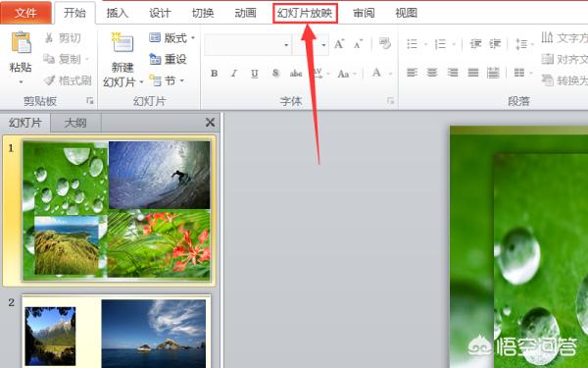The height and width of the screenshot is (368, 588).
Task: Align text left
Action: pos(413,72)
